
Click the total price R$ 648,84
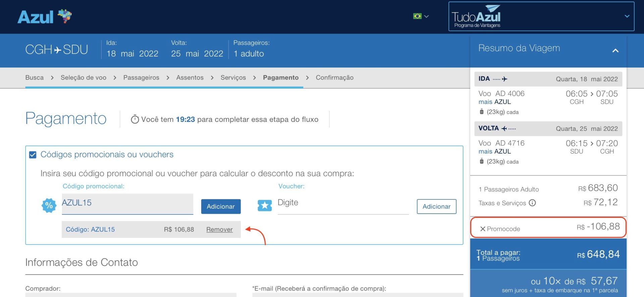598,254
